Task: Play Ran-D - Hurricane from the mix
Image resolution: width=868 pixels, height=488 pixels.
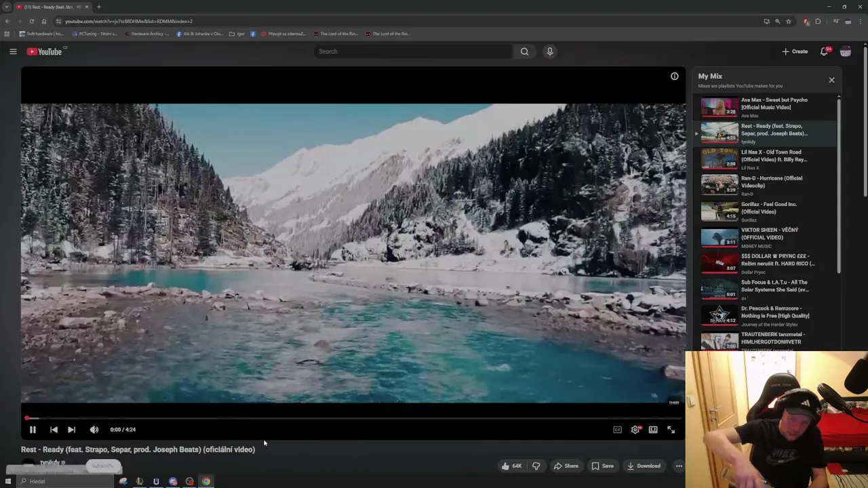Action: [x=765, y=185]
